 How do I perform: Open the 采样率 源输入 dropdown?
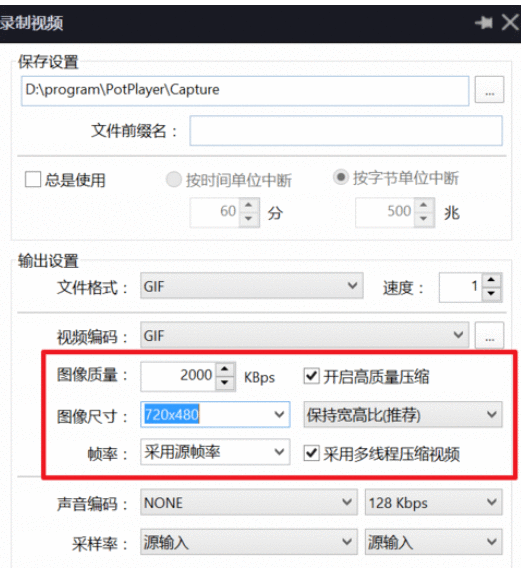[x=249, y=542]
